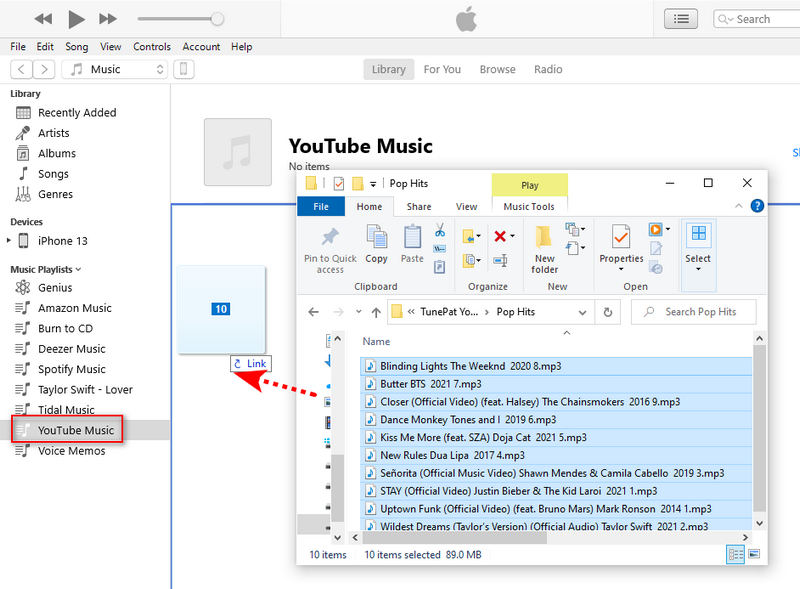Switch to the Music Tools tab
This screenshot has height=589, width=800.
click(530, 206)
